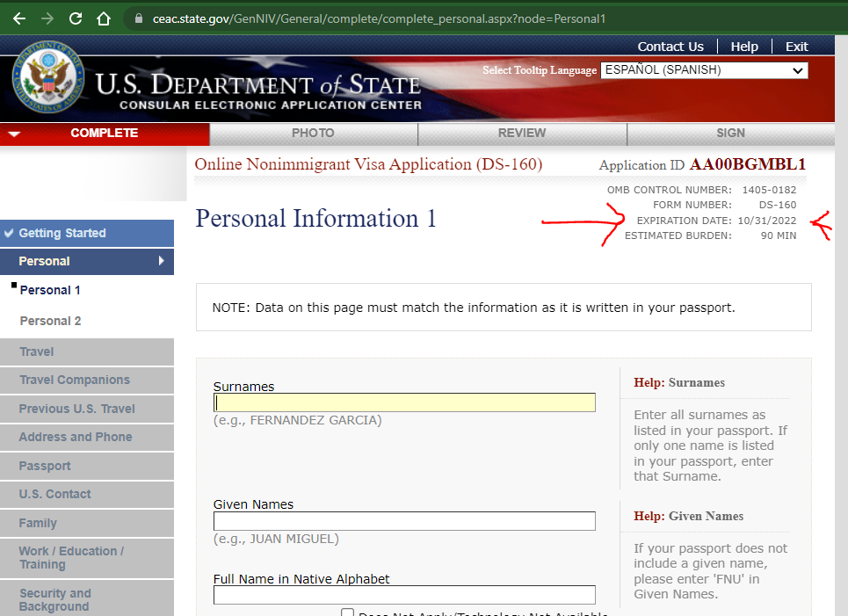Click the arrow indicator on the Personal section
This screenshot has width=848, height=616.
[160, 262]
